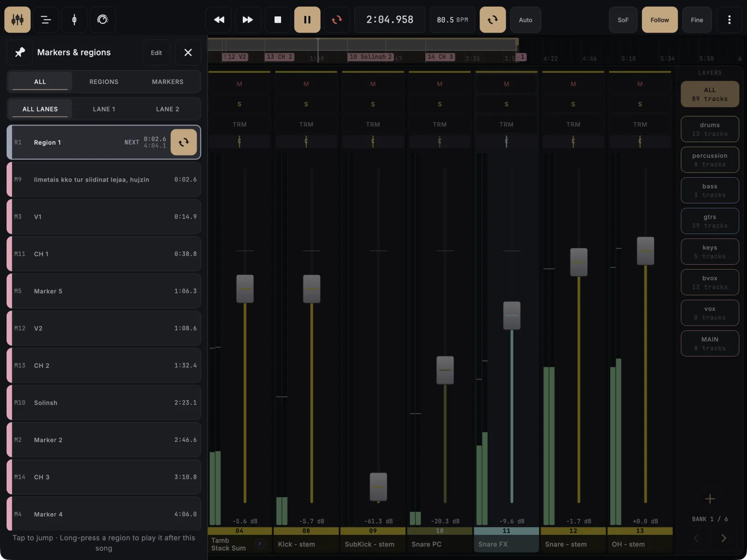
Task: Jump to the Solinsh marker row
Action: 104,403
